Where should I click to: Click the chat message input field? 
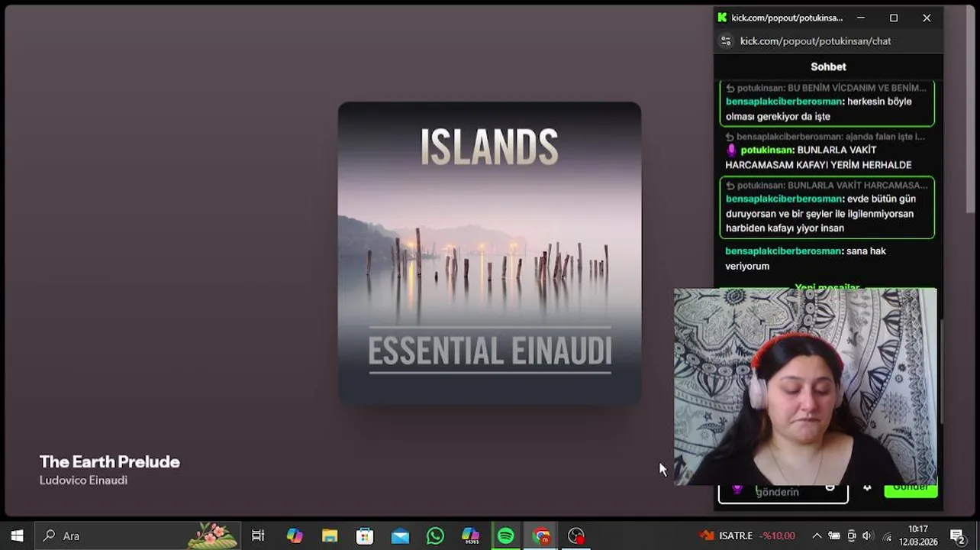click(783, 493)
